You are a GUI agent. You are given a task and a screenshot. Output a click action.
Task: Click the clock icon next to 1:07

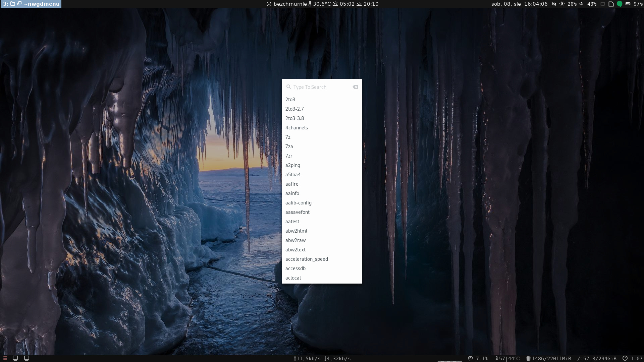click(625, 358)
